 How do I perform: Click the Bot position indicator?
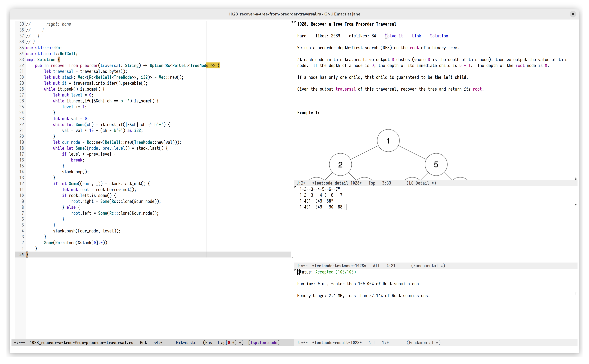[x=143, y=342]
